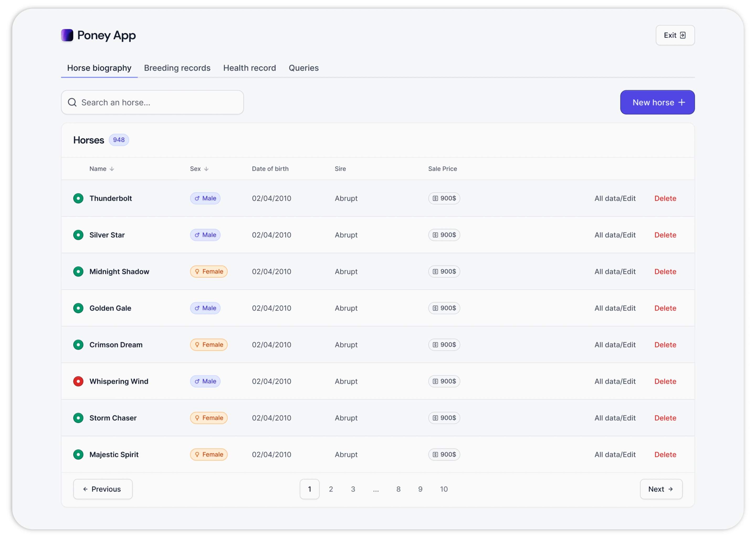Expand pagination ellipsis for more pages
Viewport: 756px width, 538px height.
pyautogui.click(x=376, y=489)
